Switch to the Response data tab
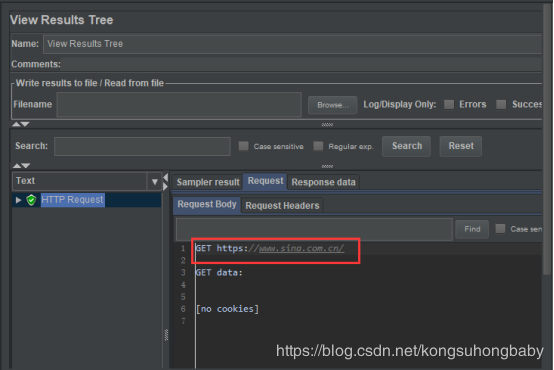The height and width of the screenshot is (370, 554). click(323, 182)
